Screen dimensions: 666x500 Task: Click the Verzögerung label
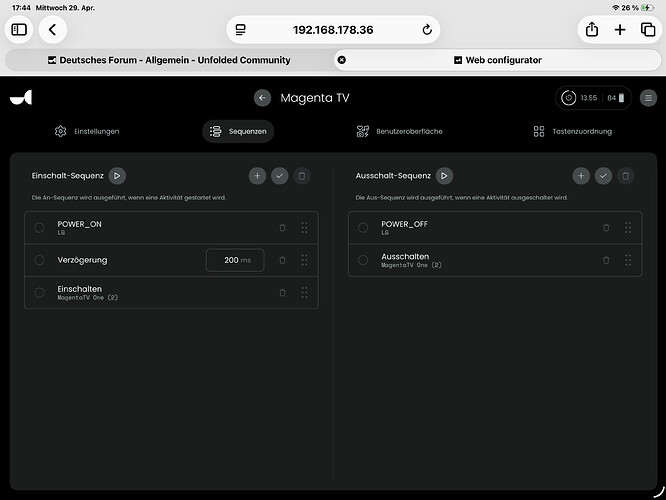tap(82, 260)
